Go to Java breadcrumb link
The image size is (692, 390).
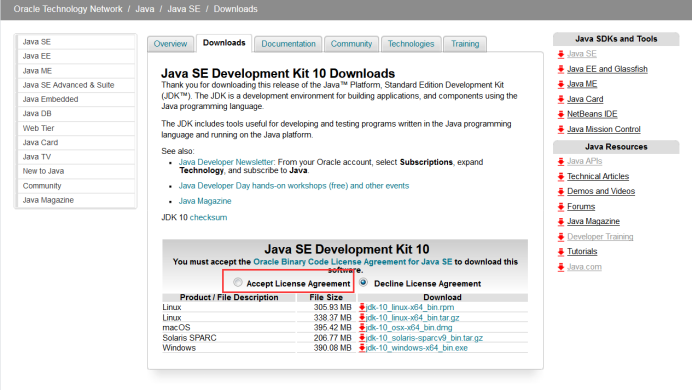tap(145, 9)
